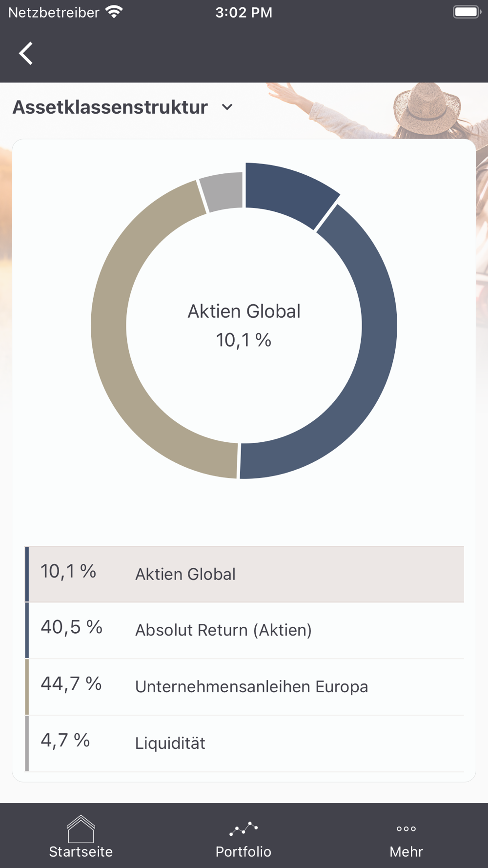Select the Liquidität row
The width and height of the screenshot is (488, 868).
pos(244,744)
